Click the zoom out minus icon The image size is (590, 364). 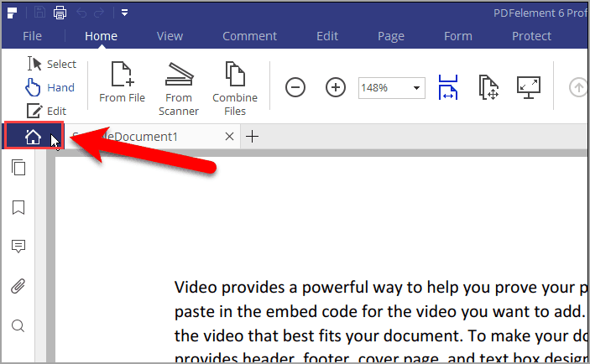click(295, 87)
